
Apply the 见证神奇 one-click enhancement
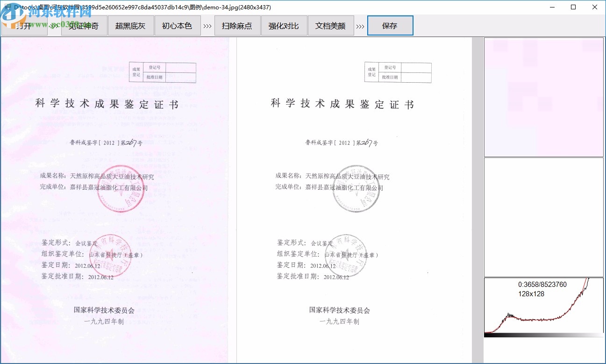click(84, 26)
